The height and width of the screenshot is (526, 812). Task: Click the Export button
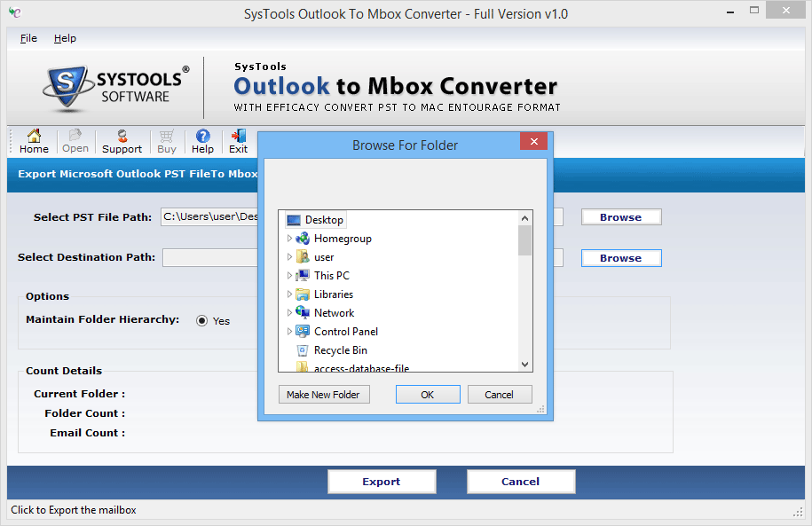pos(382,482)
